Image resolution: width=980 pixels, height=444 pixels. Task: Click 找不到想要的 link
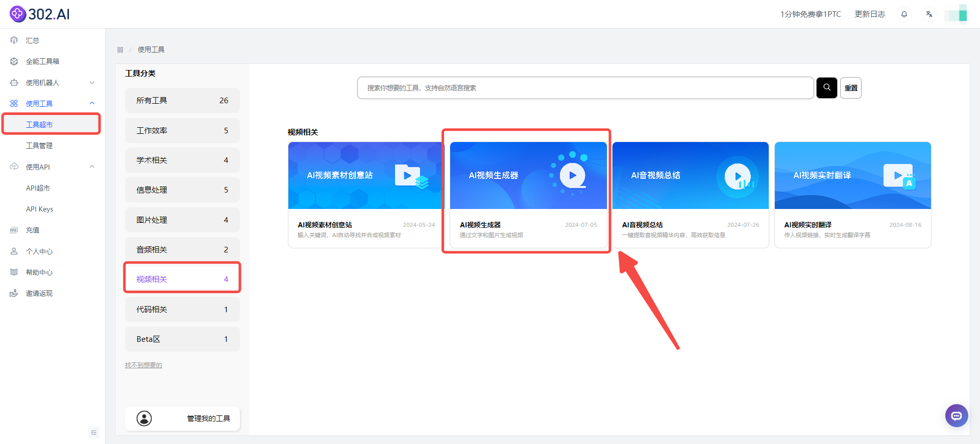143,365
